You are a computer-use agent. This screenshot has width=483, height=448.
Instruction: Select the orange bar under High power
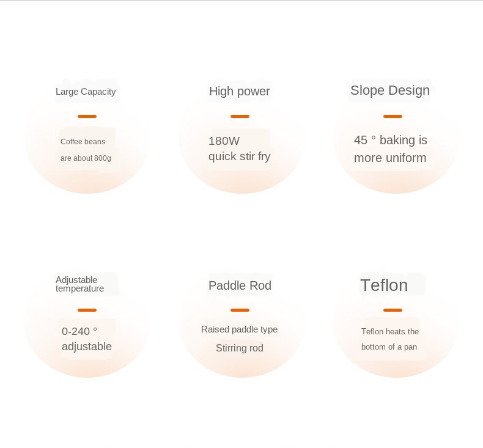(x=240, y=116)
